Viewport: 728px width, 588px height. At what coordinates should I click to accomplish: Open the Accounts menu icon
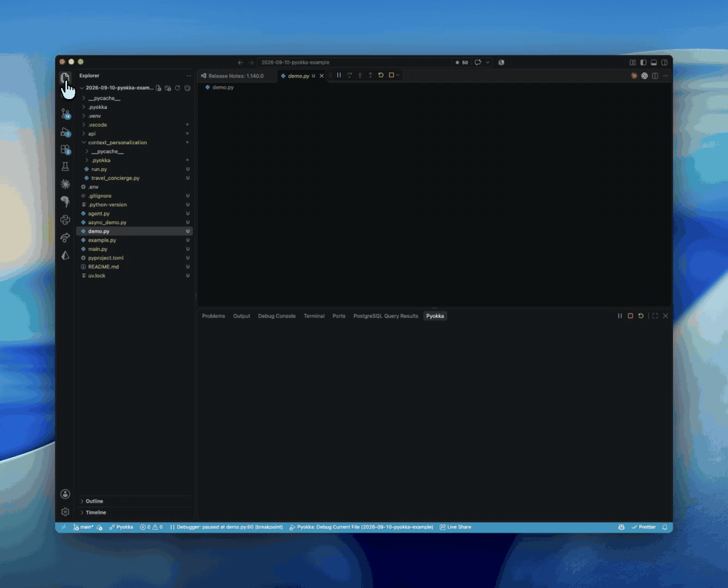(65, 494)
